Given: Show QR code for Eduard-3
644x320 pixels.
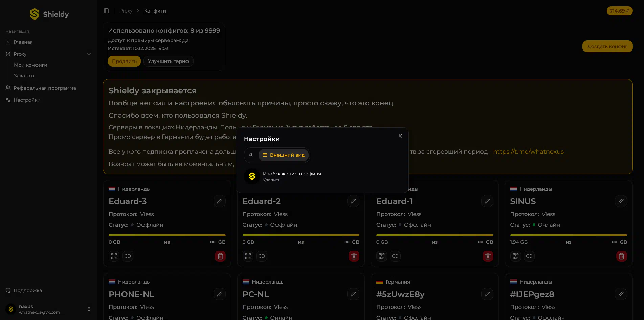Looking at the screenshot, I should pos(114,256).
